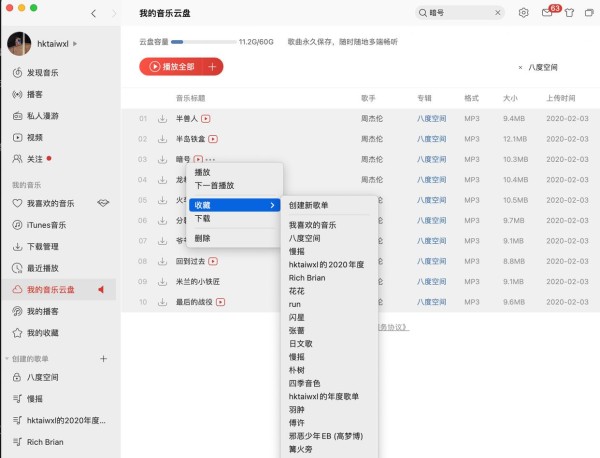The height and width of the screenshot is (458, 600).
Task: Open iTunes音乐 library
Action: [39, 225]
